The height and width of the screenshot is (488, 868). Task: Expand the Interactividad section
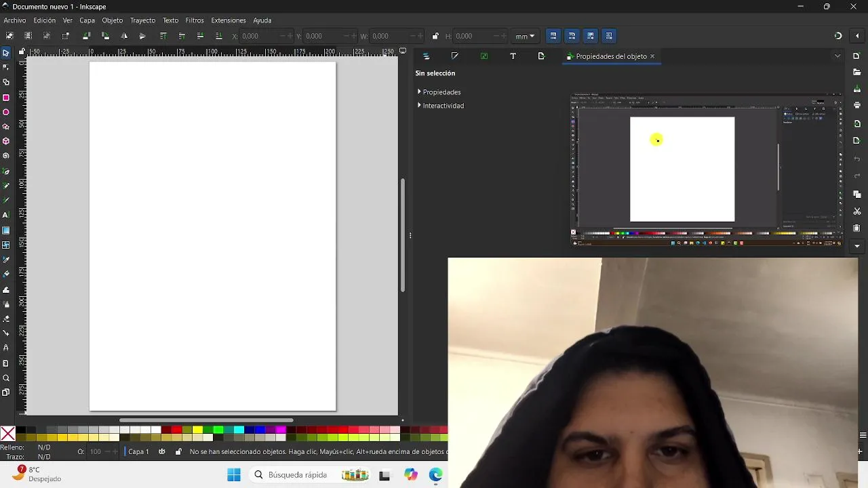pyautogui.click(x=440, y=106)
